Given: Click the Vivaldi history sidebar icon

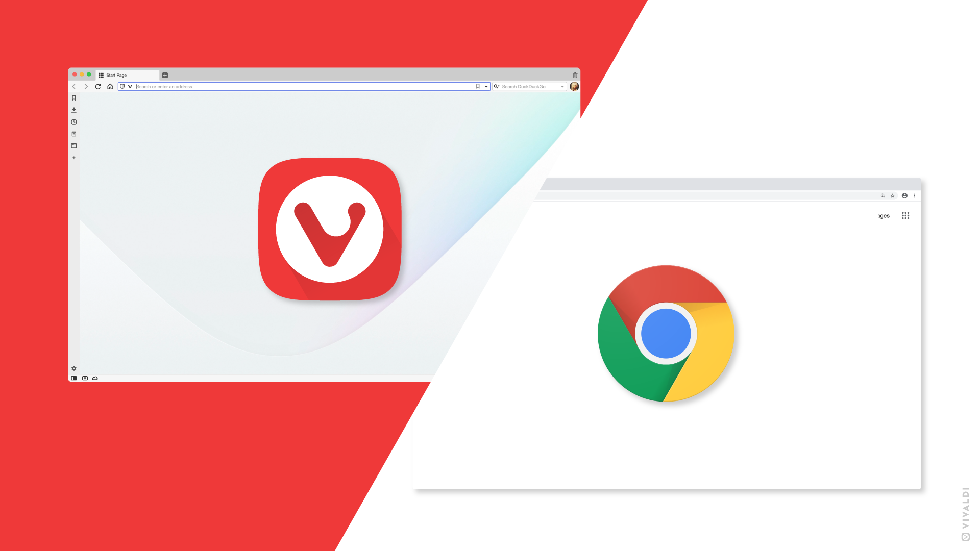Looking at the screenshot, I should pos(74,122).
